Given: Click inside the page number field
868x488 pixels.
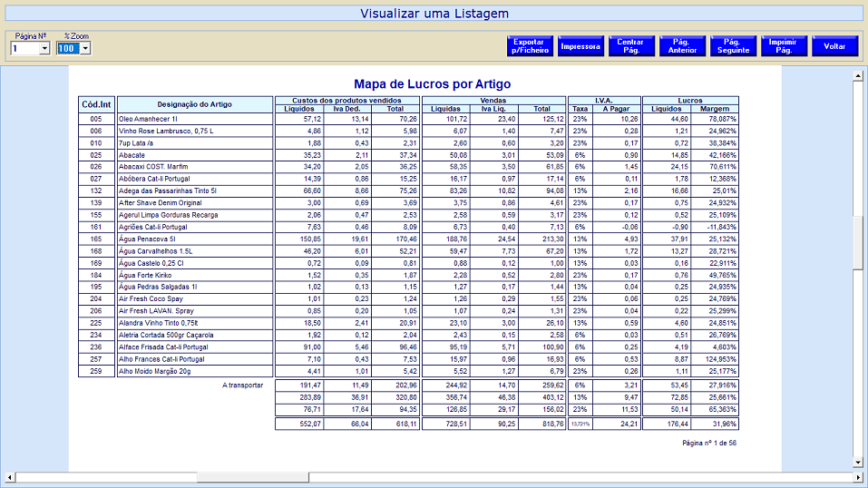Looking at the screenshot, I should click(24, 49).
